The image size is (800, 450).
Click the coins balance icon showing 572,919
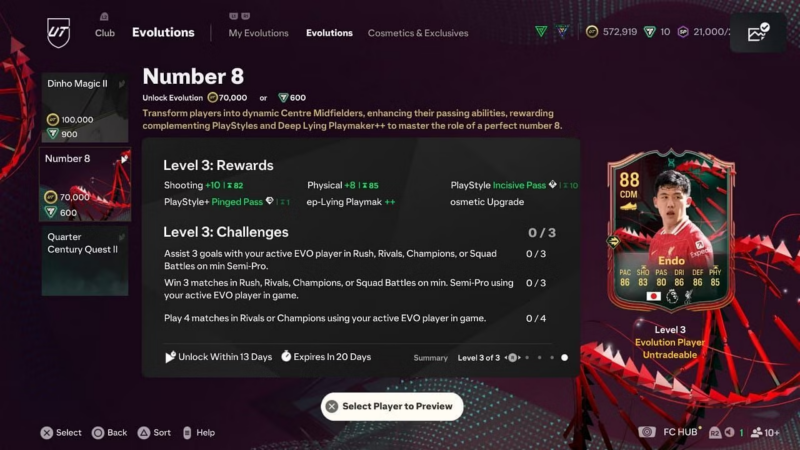click(592, 32)
